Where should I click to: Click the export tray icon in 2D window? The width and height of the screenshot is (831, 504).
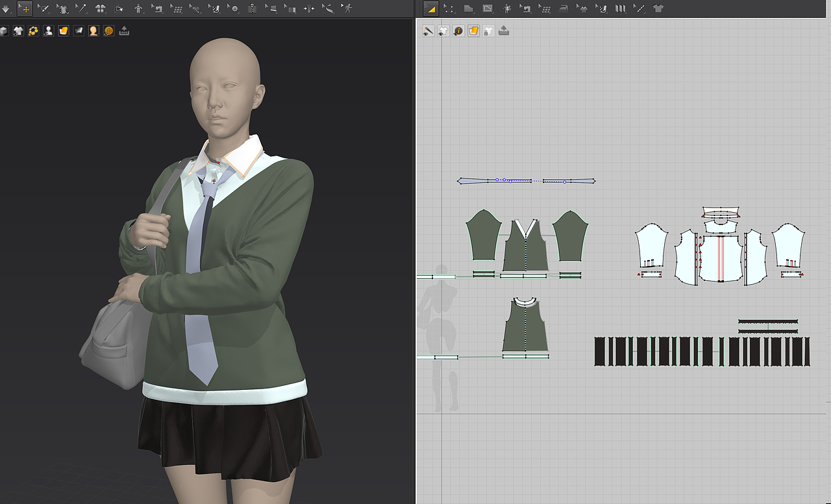[x=503, y=30]
